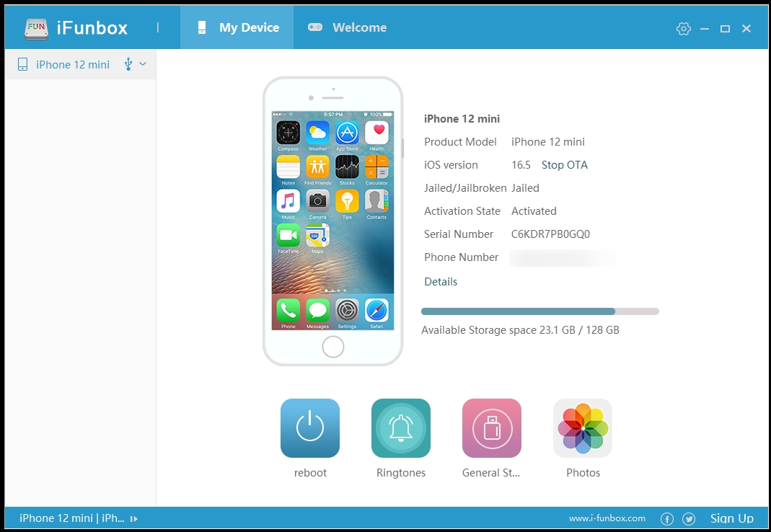Viewport: 771px width, 532px height.
Task: Open the General Storage USB icon
Action: [x=492, y=427]
